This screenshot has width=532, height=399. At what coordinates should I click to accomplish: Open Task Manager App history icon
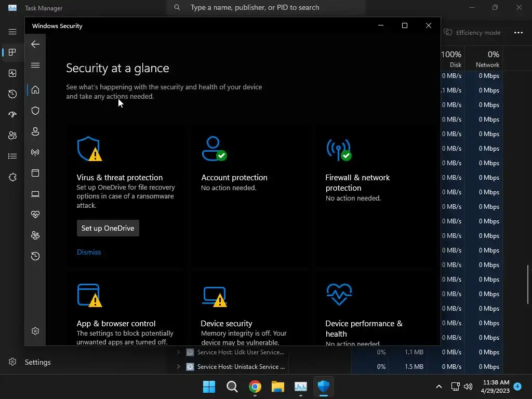pyautogui.click(x=12, y=94)
